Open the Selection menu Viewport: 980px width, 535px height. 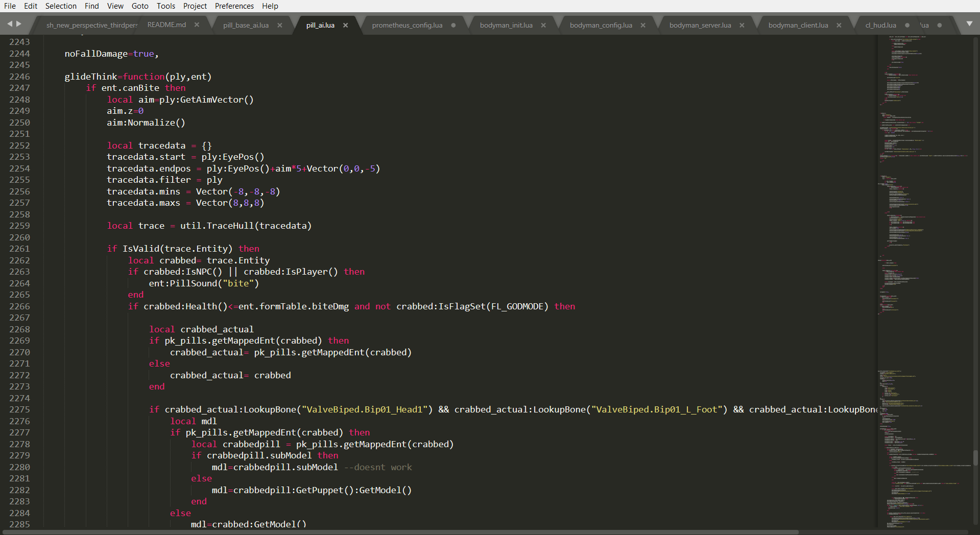(x=61, y=6)
